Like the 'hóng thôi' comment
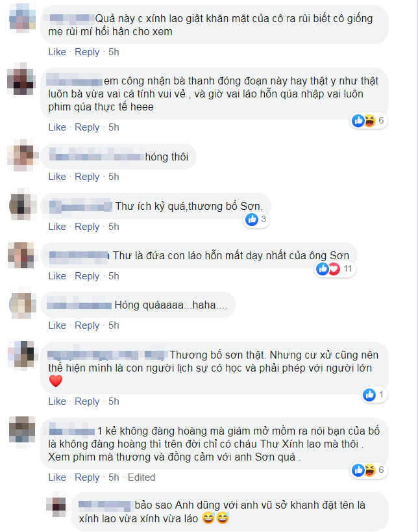 57,177
